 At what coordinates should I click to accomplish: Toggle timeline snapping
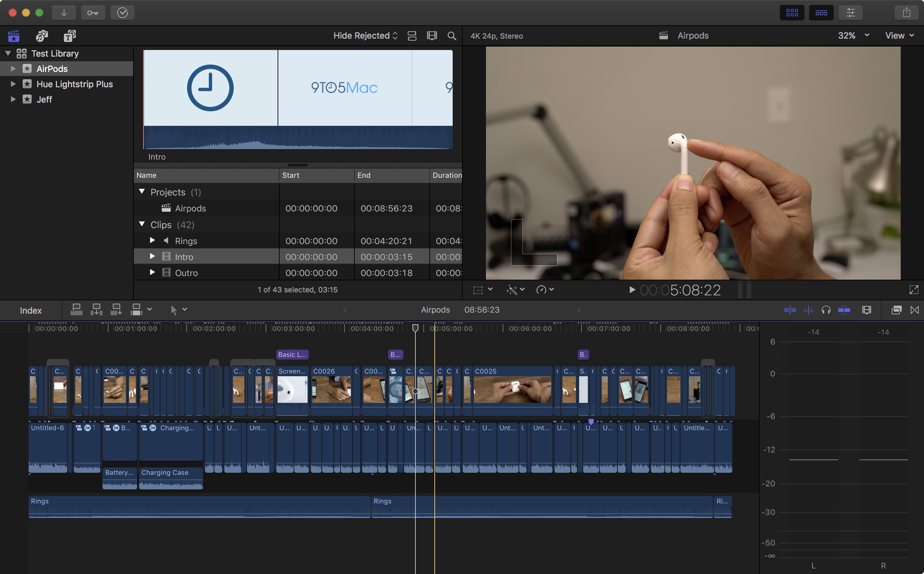844,310
